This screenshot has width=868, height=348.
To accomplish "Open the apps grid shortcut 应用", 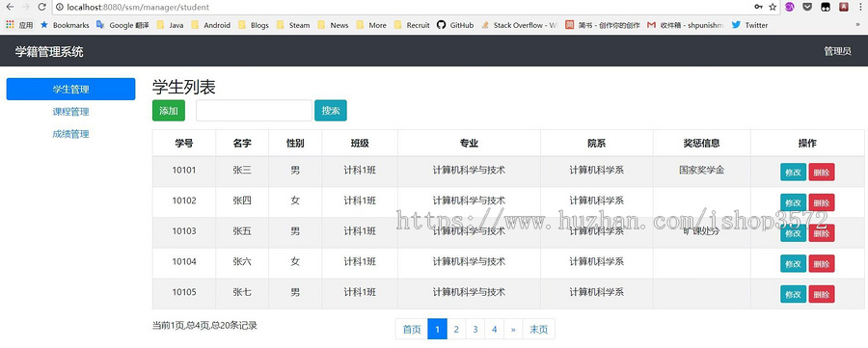I will [x=19, y=25].
